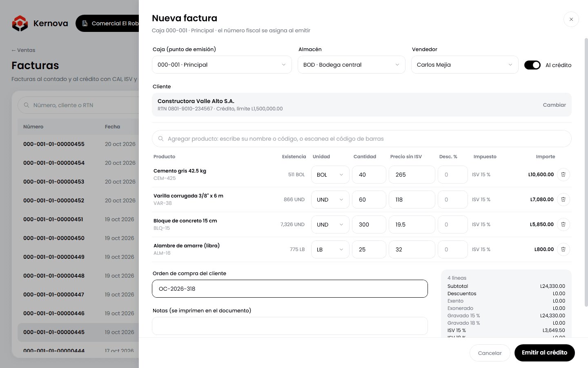Viewport: 588px width, 368px height.
Task: Close the Nueva factura dialog
Action: pos(571,19)
